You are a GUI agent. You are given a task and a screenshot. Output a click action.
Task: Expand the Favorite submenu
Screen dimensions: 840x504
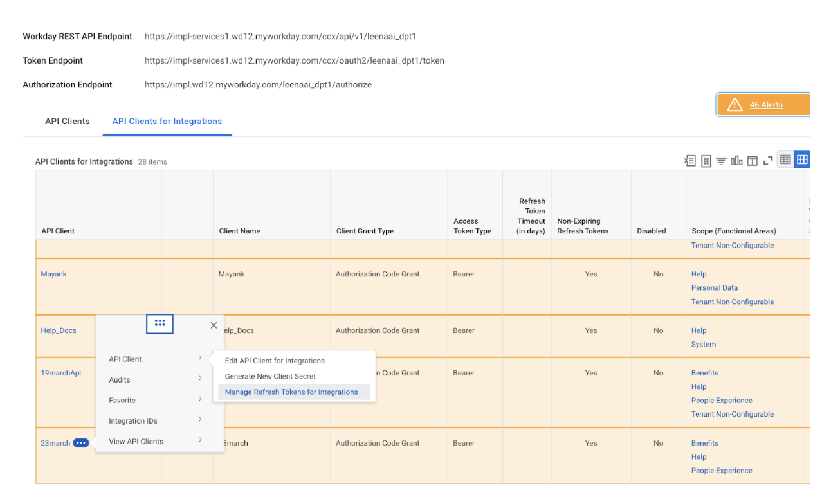click(x=154, y=401)
